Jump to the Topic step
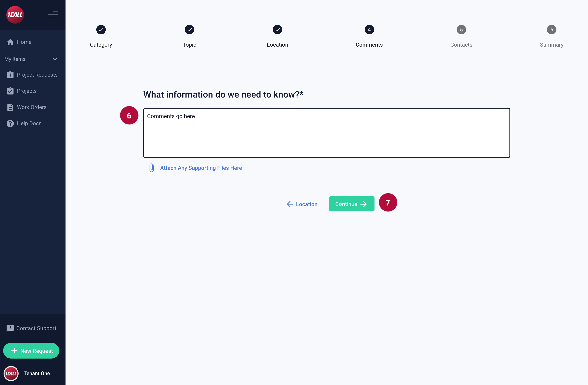Screen dimensions: 588x385 [x=189, y=30]
